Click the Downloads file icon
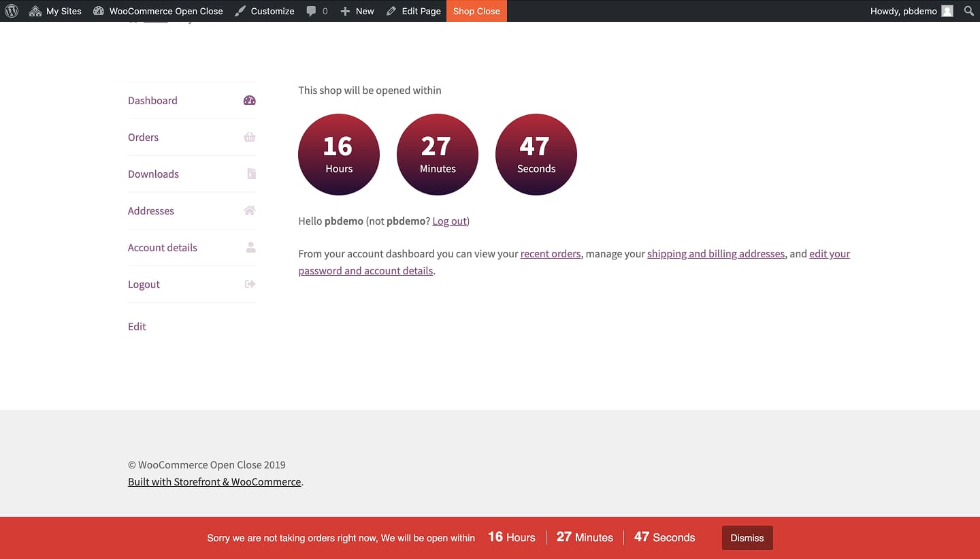 pyautogui.click(x=251, y=174)
